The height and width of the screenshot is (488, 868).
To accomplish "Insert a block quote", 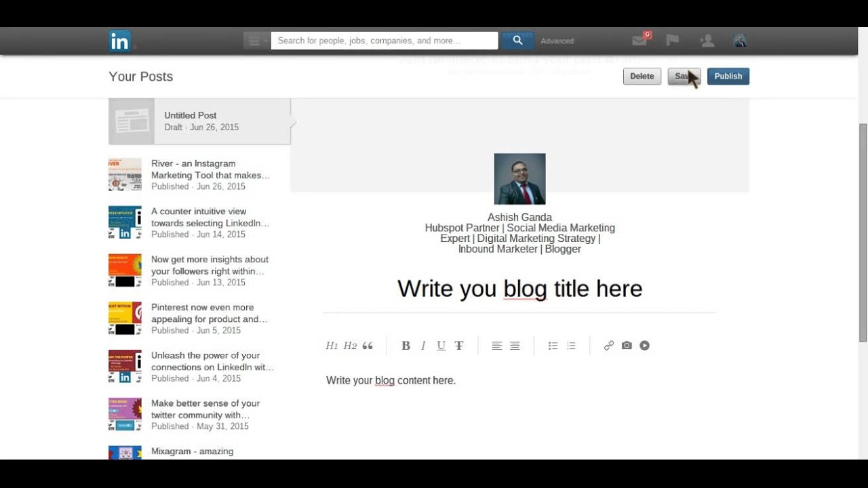I will (368, 346).
